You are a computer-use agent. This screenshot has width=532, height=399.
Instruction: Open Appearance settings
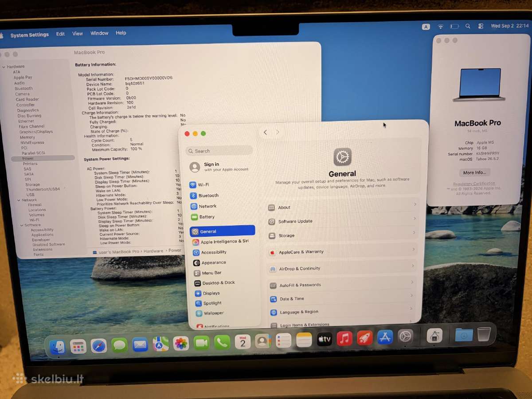209,262
